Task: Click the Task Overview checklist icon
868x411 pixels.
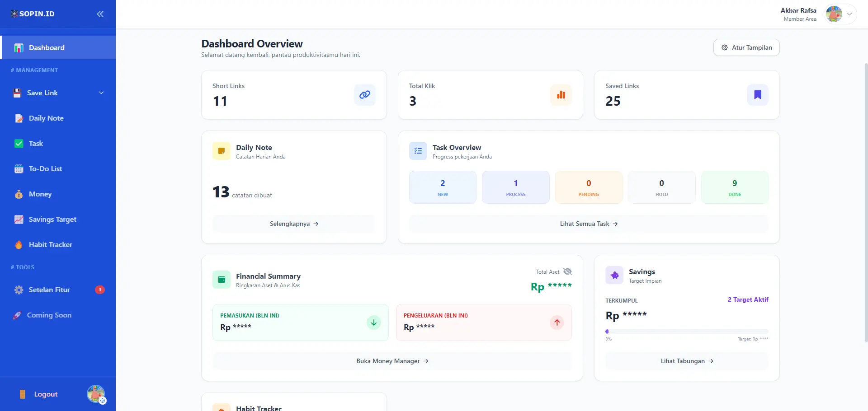Action: coord(418,151)
